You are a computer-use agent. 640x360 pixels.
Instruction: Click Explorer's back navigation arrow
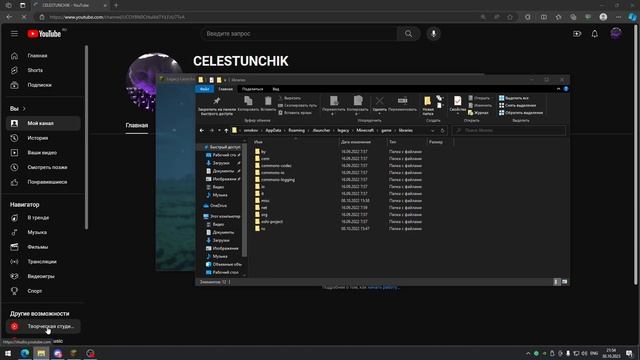pyautogui.click(x=202, y=131)
